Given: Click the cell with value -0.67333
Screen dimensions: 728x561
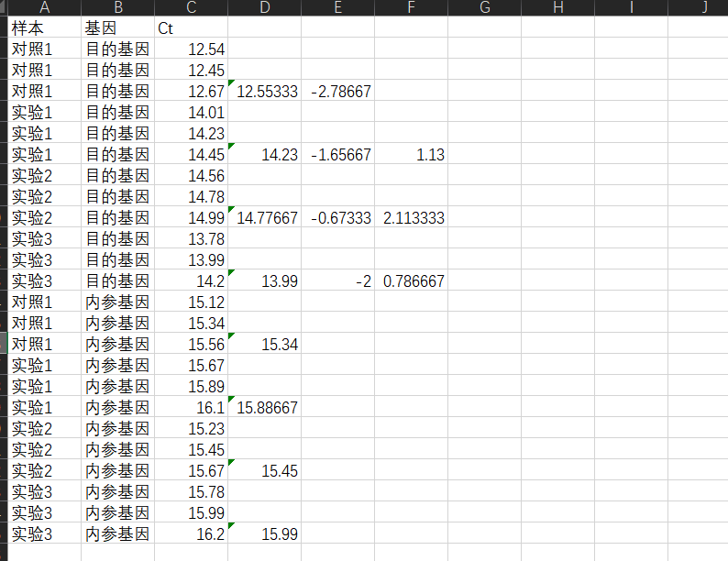Looking at the screenshot, I should pyautogui.click(x=337, y=218).
